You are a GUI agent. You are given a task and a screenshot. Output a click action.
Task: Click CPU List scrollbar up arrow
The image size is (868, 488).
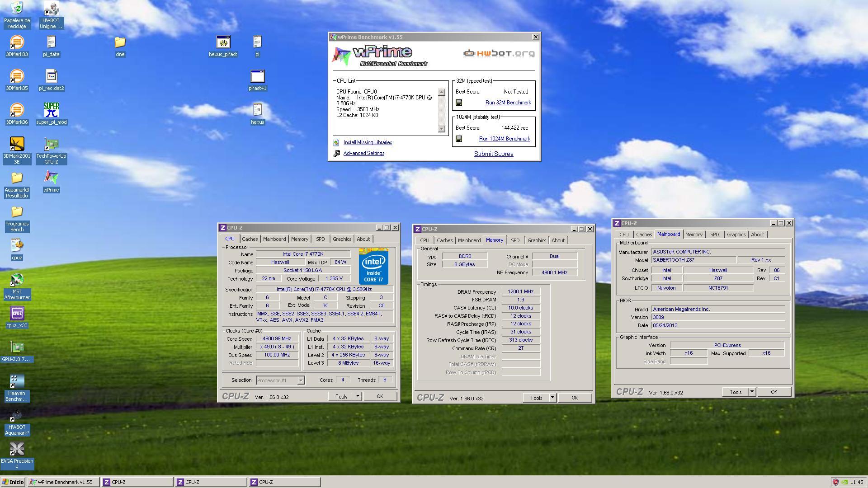[442, 92]
